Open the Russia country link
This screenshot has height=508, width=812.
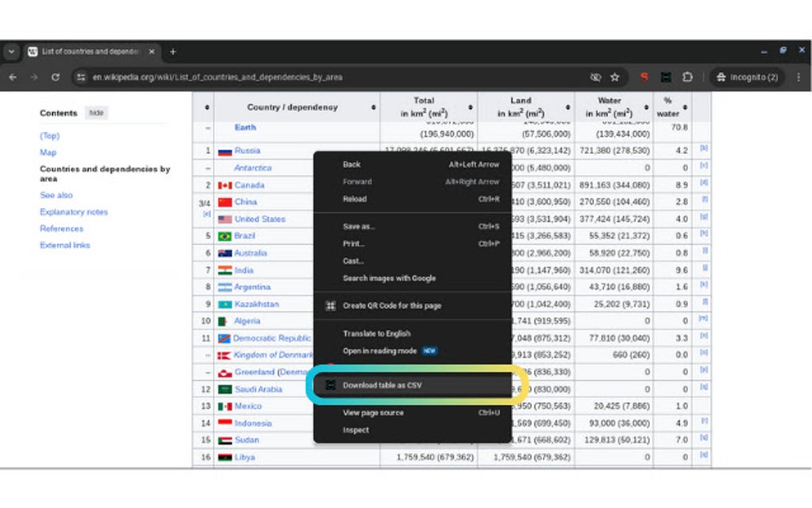(247, 150)
